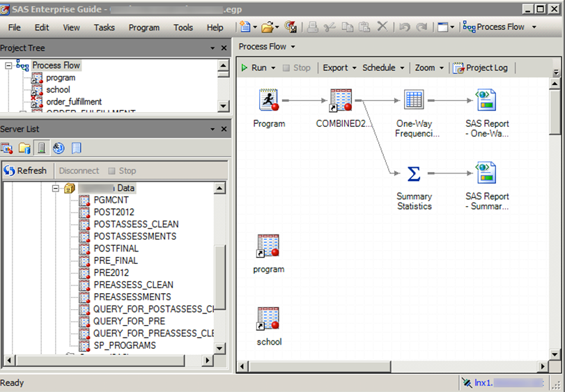Click the open folder toolbar icon
Image resolution: width=565 pixels, height=392 pixels.
[267, 27]
